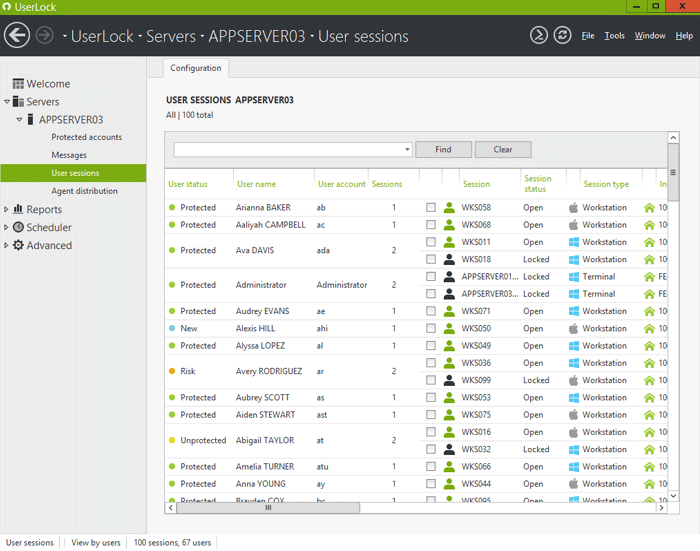This screenshot has height=551, width=700.
Task: Click the green status dot for Arianna BAKER
Action: pos(172,207)
